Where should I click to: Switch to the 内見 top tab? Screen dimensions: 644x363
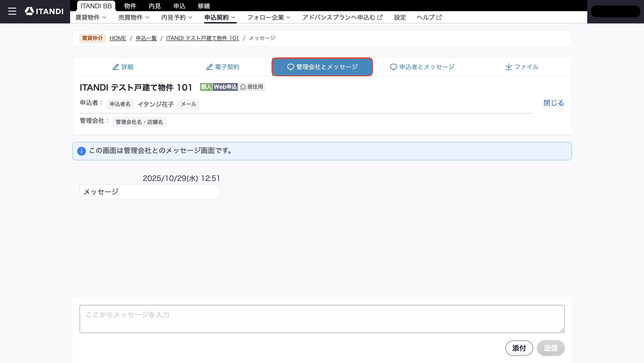click(x=155, y=6)
